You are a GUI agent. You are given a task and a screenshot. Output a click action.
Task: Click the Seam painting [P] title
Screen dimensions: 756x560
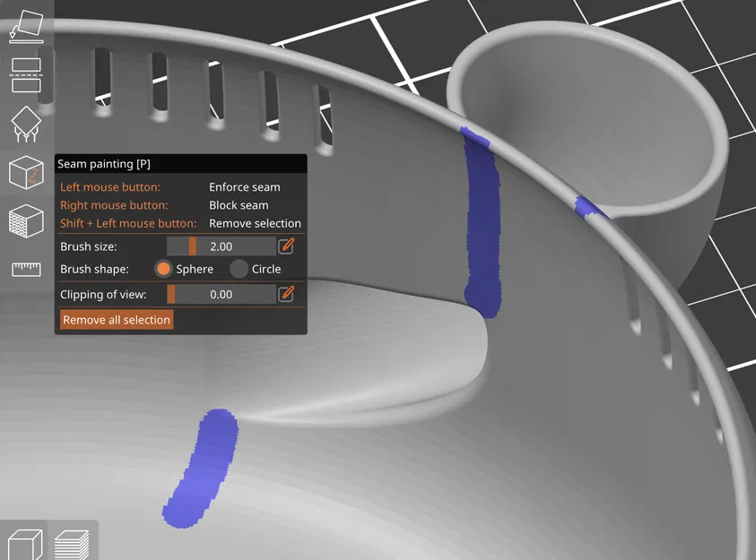[x=104, y=164]
